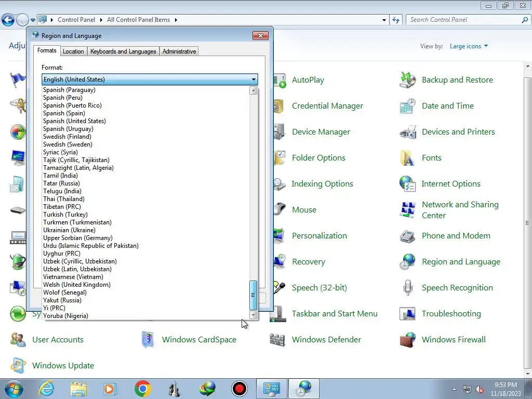This screenshot has width=532, height=399.
Task: Select Vietnamese (Vietnam) format
Action: (146, 277)
